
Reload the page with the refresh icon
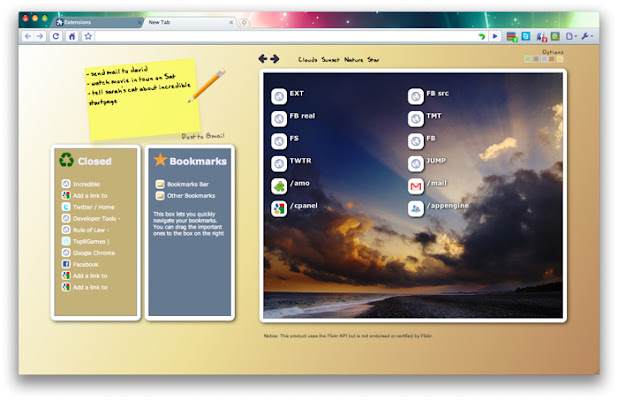pos(56,36)
